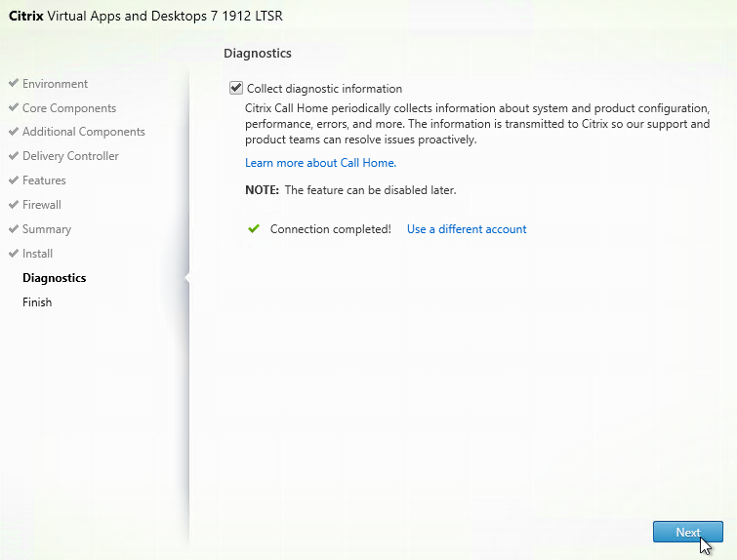
Task: Select the Firewall step checkmark icon
Action: point(14,205)
